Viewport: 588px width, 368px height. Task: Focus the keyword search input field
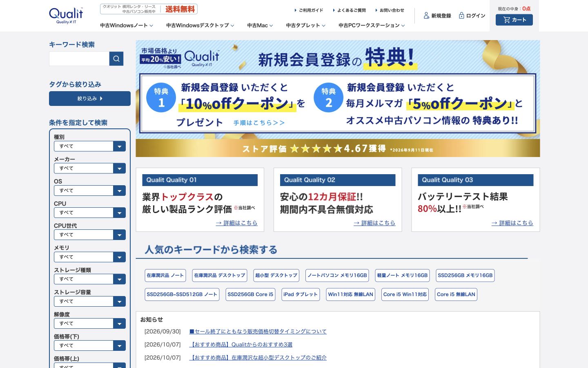coord(79,59)
